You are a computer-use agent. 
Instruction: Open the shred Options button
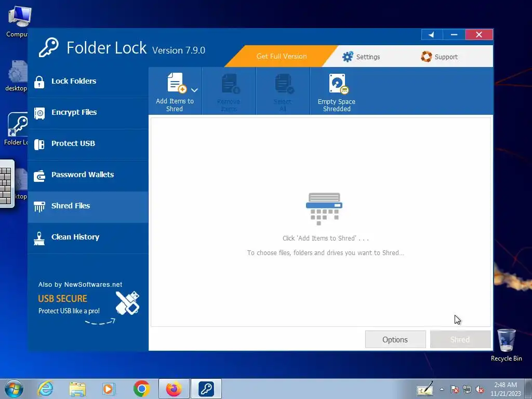point(395,339)
